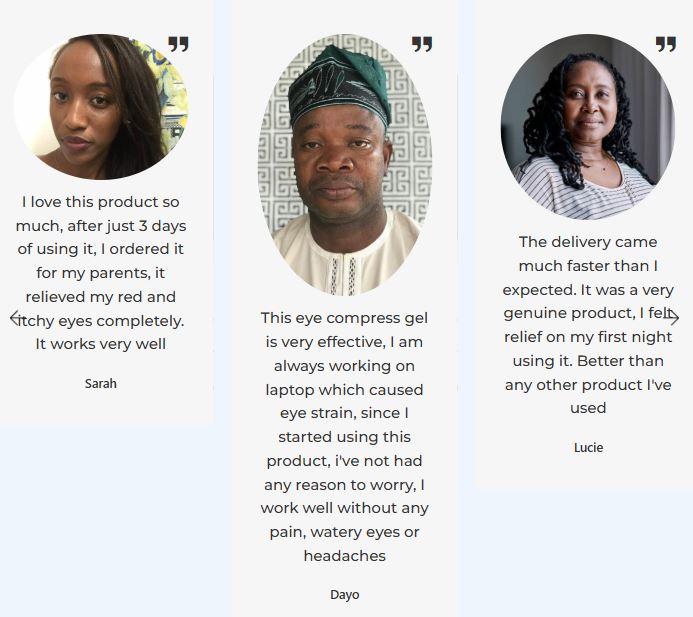Click the reviewer name Lucie
The width and height of the screenshot is (693, 617).
tap(588, 447)
